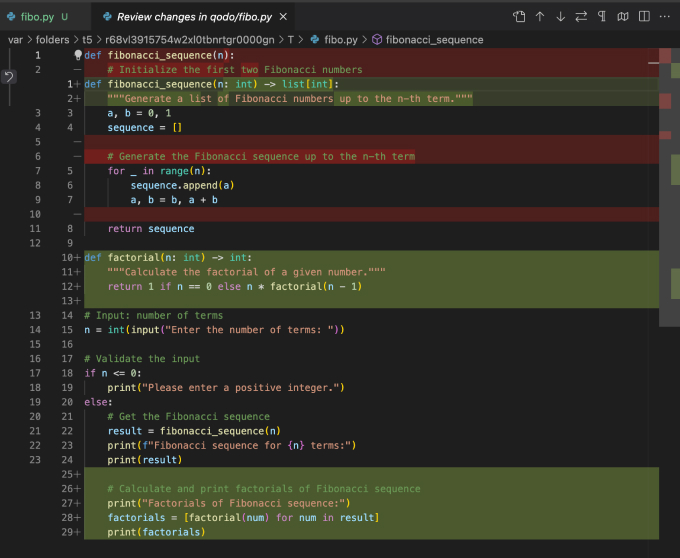The width and height of the screenshot is (680, 558).
Task: Click the line 'return sequence'
Action: 151,228
